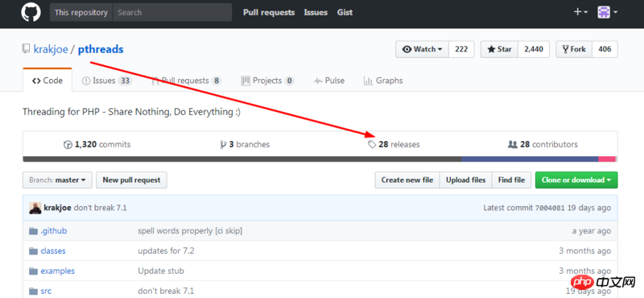Click the folder icon for classes
This screenshot has height=298, width=644.
33,250
